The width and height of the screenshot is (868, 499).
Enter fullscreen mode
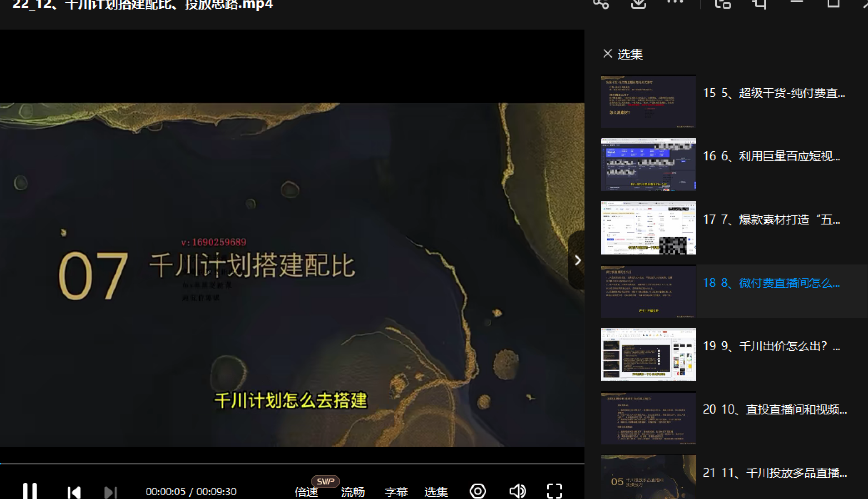coord(555,491)
